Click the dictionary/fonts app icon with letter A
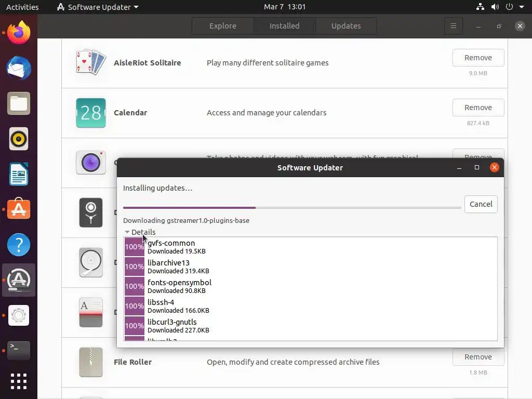Viewport: 532px width, 399px height. click(90, 312)
